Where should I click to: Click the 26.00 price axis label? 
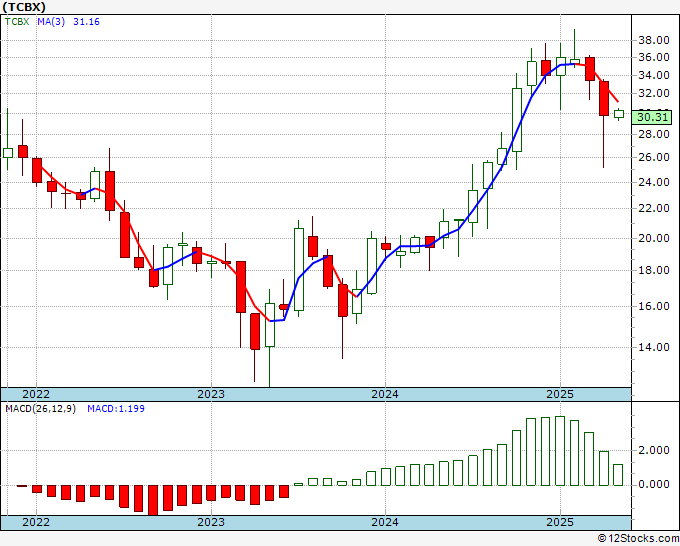click(654, 157)
